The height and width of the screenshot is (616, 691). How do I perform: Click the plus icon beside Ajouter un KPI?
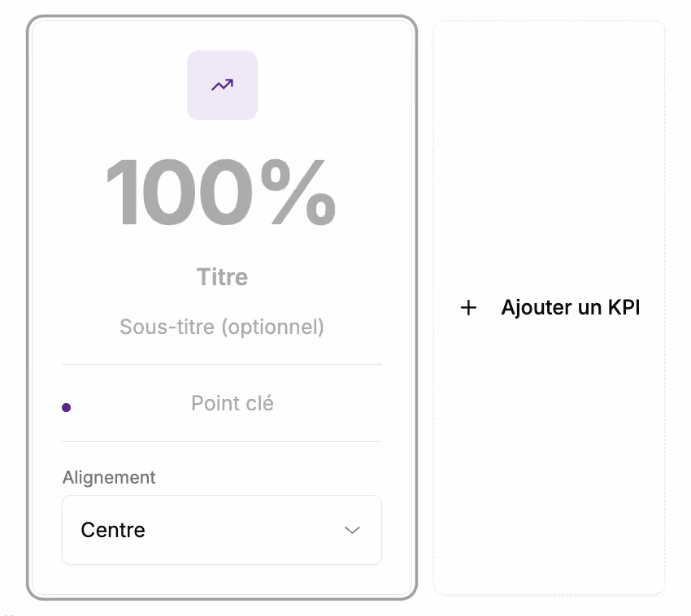click(468, 308)
